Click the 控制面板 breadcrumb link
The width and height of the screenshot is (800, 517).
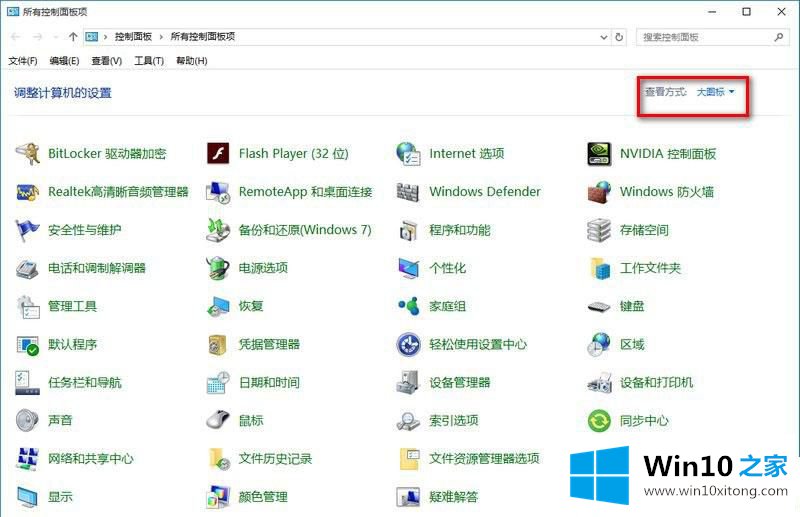(133, 37)
